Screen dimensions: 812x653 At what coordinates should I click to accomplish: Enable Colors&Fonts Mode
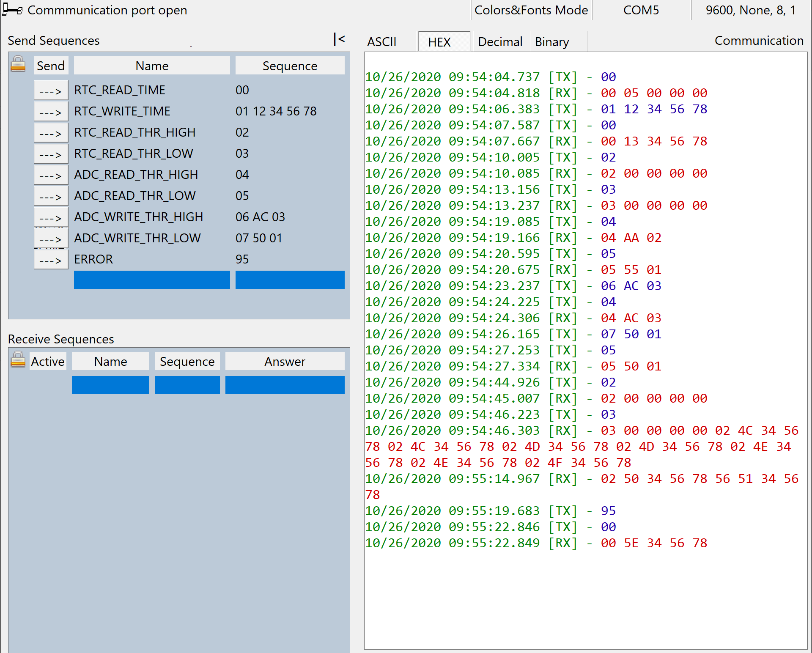point(531,10)
